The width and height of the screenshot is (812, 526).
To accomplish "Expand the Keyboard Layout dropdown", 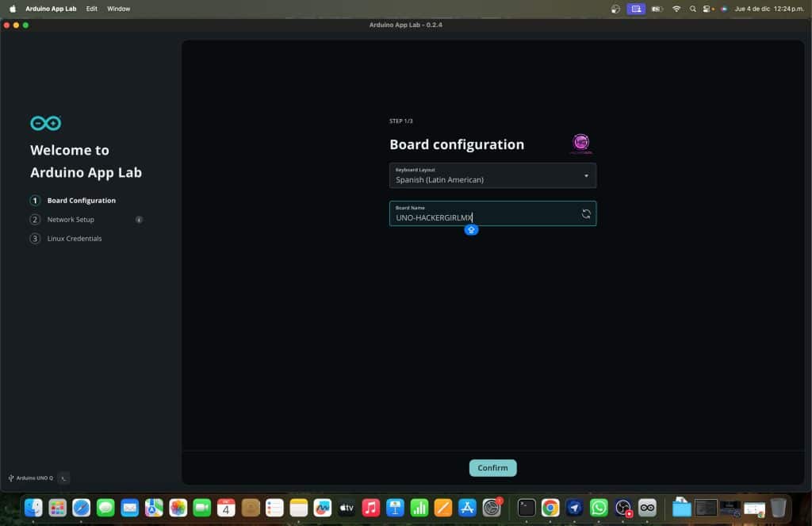I will [x=492, y=175].
